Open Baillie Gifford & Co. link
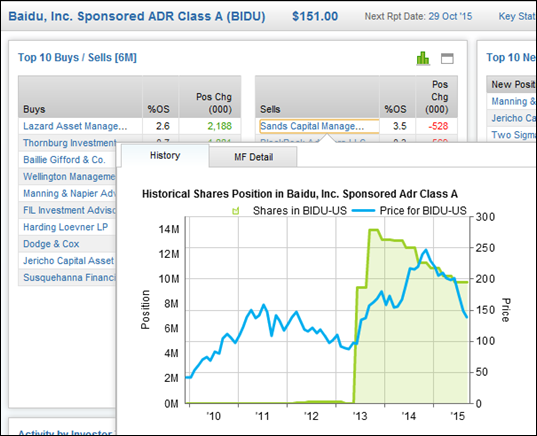The image size is (537, 436). (x=64, y=160)
